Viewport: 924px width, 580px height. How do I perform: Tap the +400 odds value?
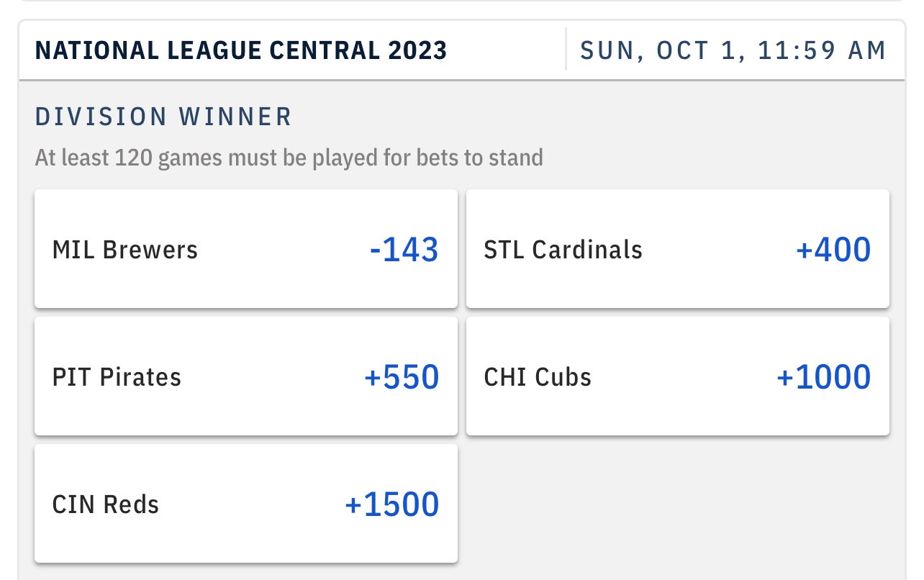[x=833, y=250]
